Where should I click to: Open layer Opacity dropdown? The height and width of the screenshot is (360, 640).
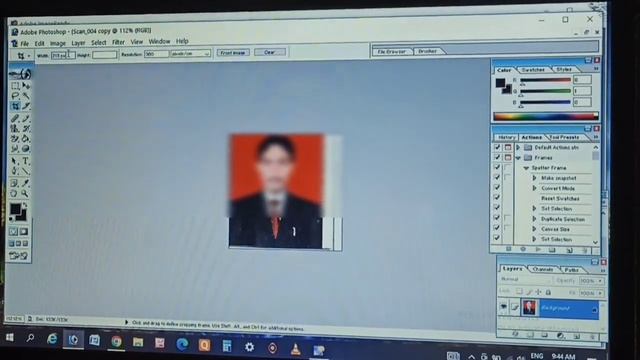[x=600, y=281]
